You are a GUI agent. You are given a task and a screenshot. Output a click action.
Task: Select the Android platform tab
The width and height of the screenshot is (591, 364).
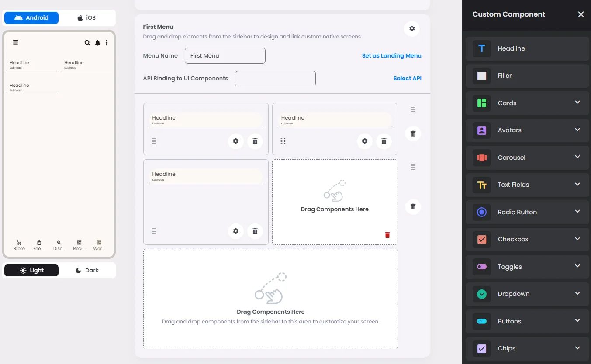point(31,18)
